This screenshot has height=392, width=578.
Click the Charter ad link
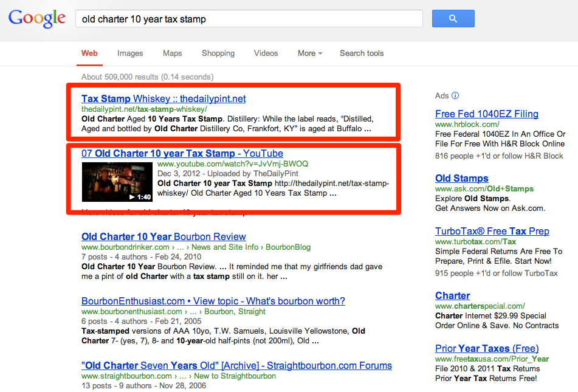pyautogui.click(x=452, y=296)
